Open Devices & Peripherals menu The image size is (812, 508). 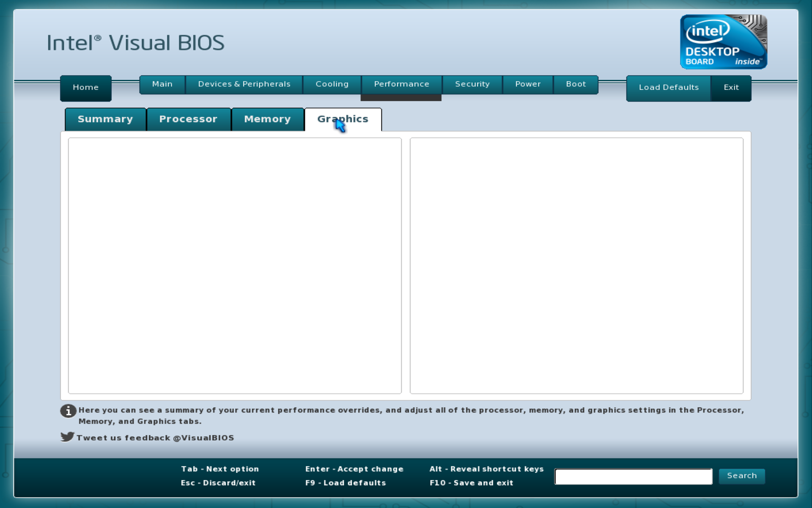point(244,84)
